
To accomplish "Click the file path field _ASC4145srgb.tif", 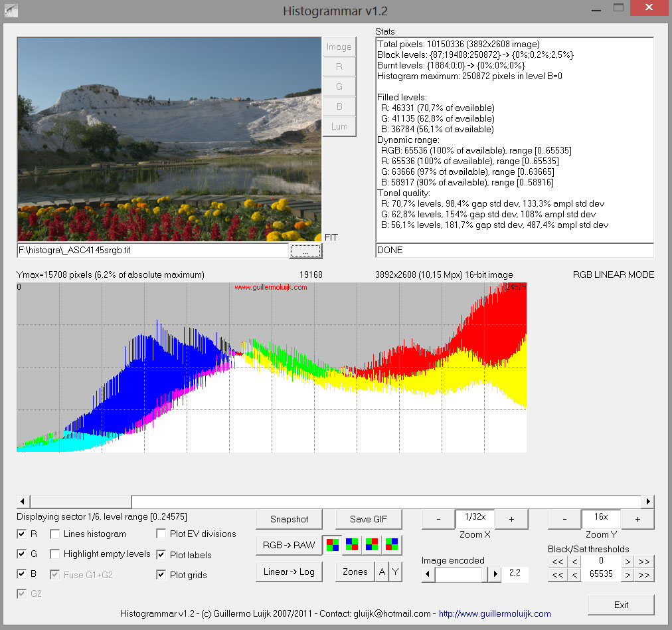I will tap(153, 250).
